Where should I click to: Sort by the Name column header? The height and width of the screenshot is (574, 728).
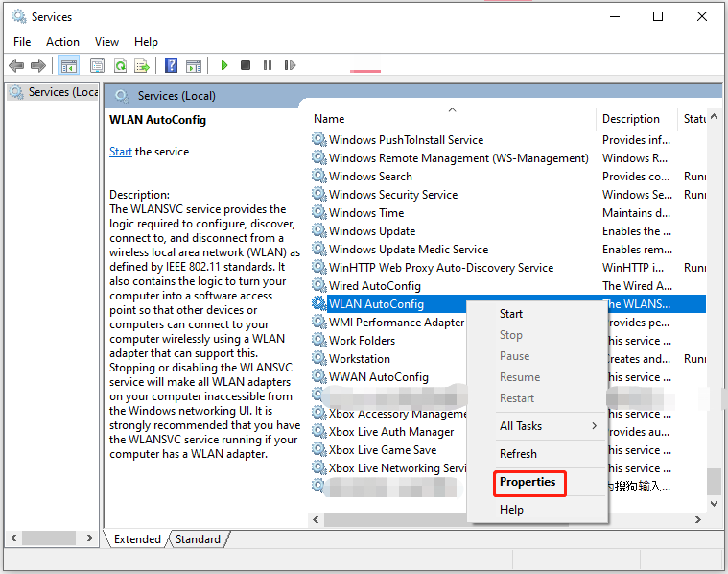(453, 118)
